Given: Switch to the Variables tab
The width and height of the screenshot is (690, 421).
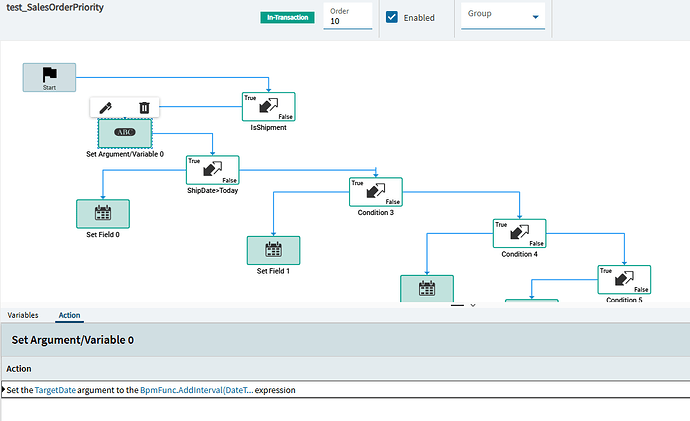Looking at the screenshot, I should tap(23, 315).
